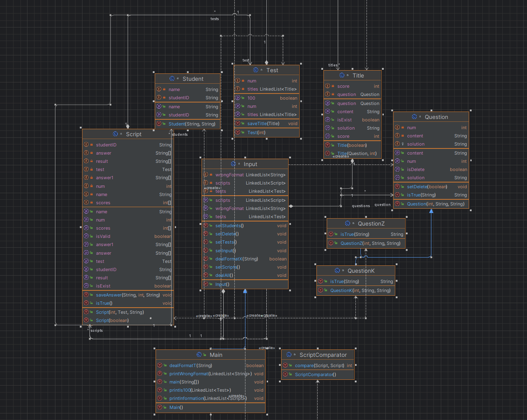Click the 'students' relationship label
527x420 pixels.
point(180,135)
